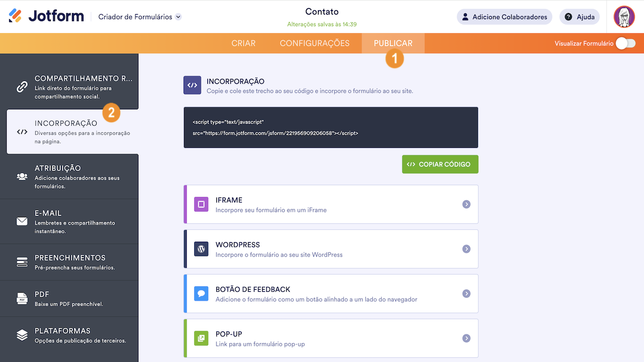
Task: Open the Ajuda help button
Action: pyautogui.click(x=580, y=17)
